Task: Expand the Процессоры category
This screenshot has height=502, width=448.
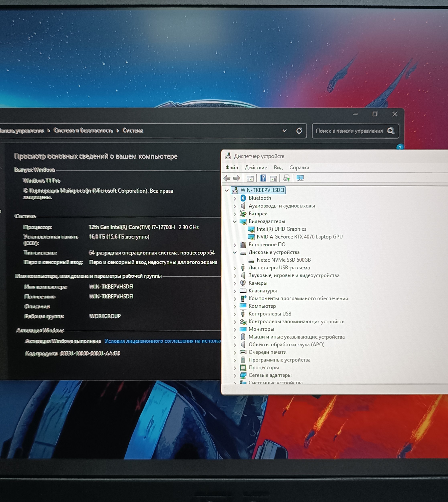Action: (235, 368)
